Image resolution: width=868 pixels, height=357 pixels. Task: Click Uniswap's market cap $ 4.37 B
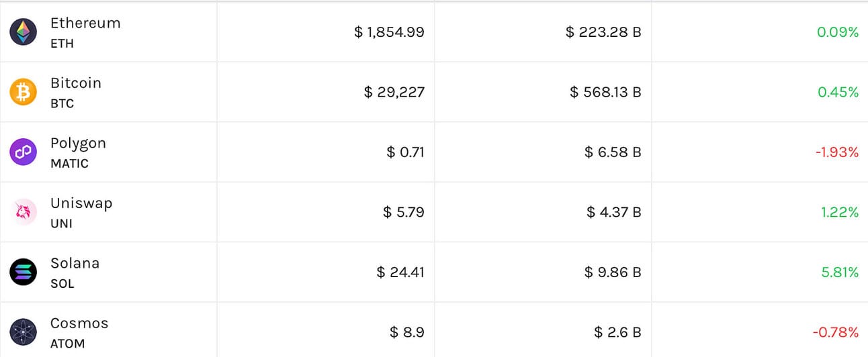(613, 212)
